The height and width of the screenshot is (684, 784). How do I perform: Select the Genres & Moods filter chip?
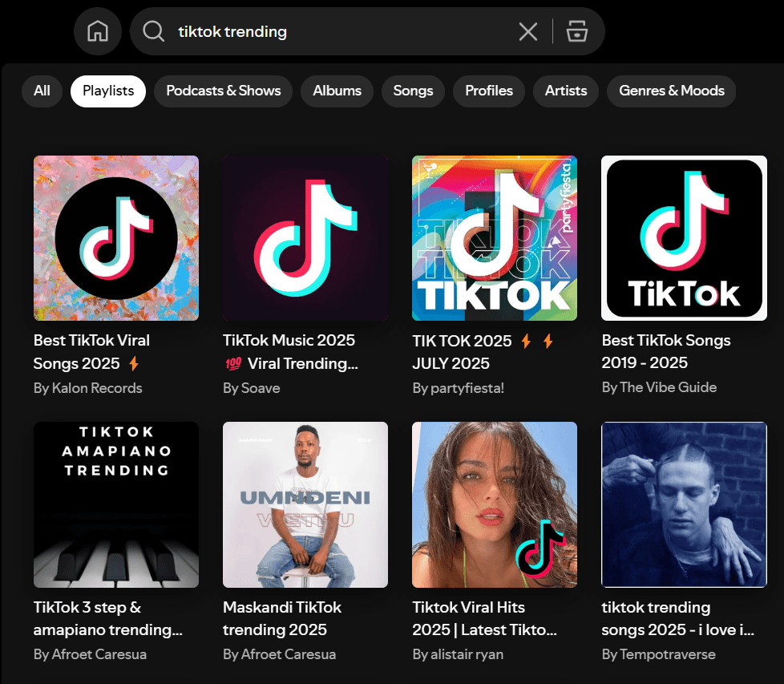(x=671, y=91)
